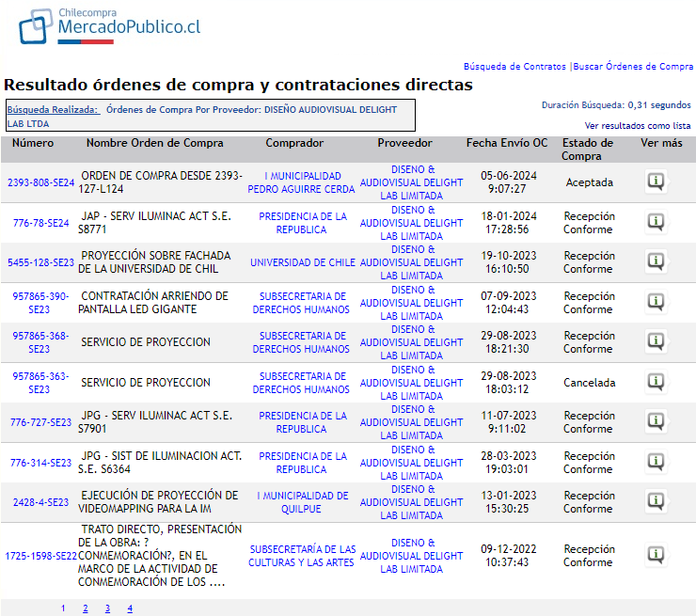
Task: Open order number 957865-390-SE23
Action: coord(40,303)
